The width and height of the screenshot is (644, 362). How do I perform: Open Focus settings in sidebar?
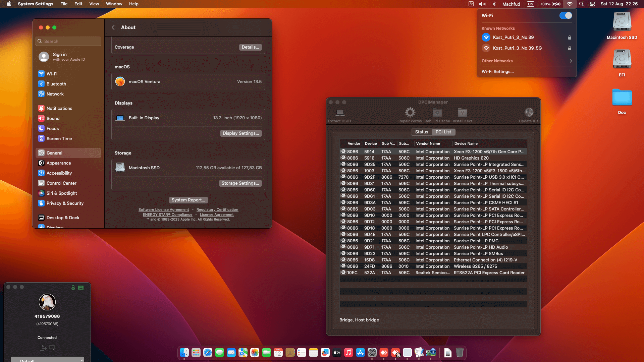(x=68, y=128)
